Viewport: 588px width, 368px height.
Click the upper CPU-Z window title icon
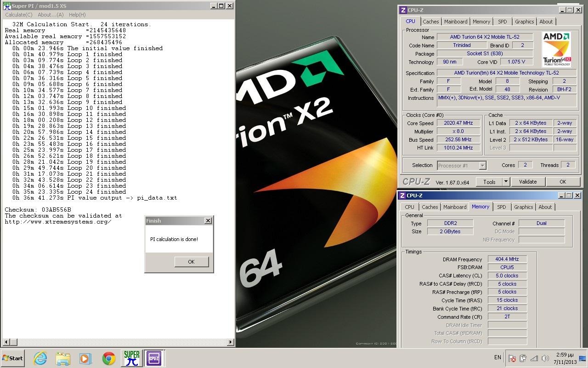403,10
